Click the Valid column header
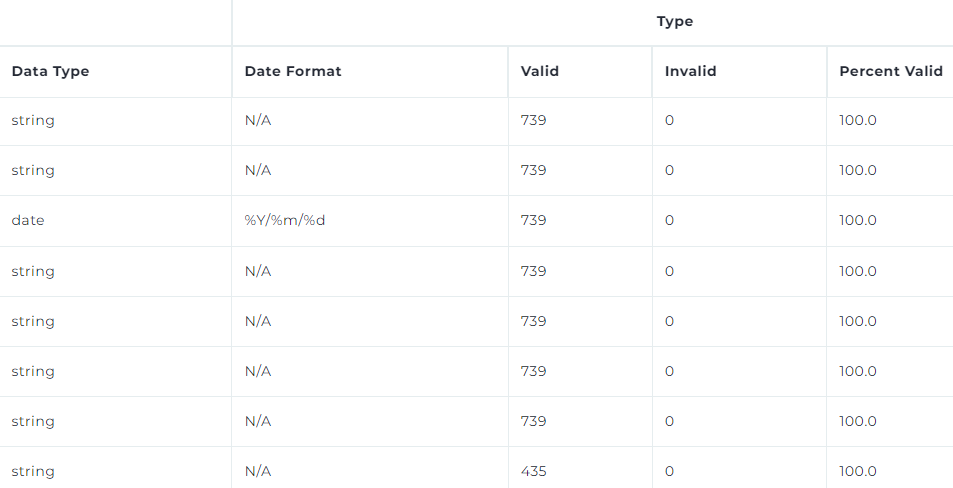The height and width of the screenshot is (488, 953). (540, 71)
